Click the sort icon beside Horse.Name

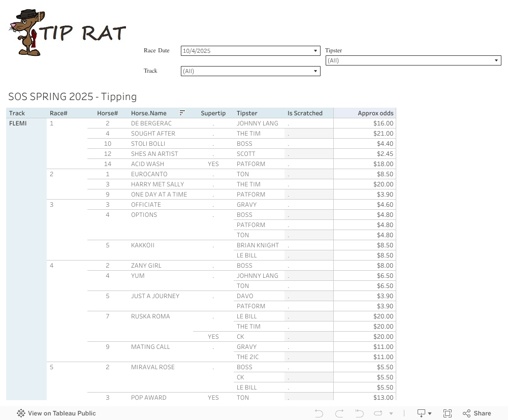tap(182, 113)
